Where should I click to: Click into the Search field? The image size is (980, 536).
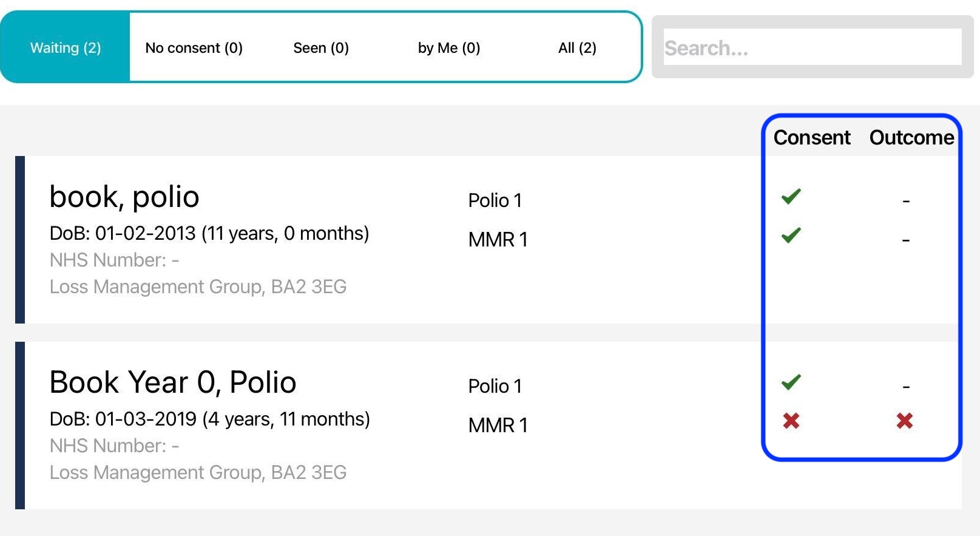pos(812,47)
